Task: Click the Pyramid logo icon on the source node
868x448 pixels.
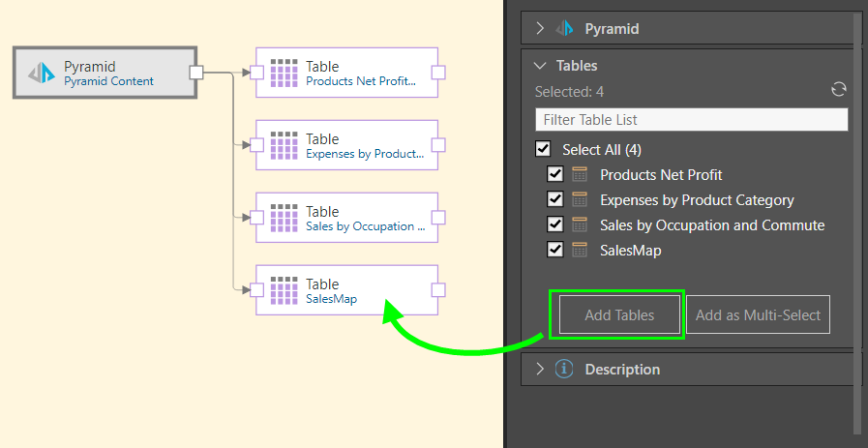Action: [41, 74]
